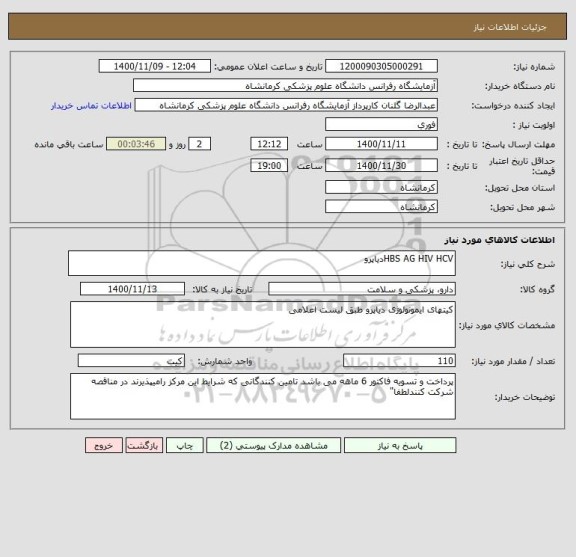Click the price validity date 1400/11/30
Viewport: 576px width, 557px height.
[x=381, y=166]
